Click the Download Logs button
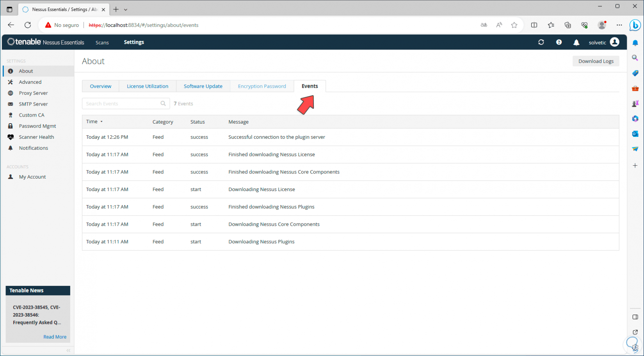Screen dimensions: 644x356 pos(596,61)
